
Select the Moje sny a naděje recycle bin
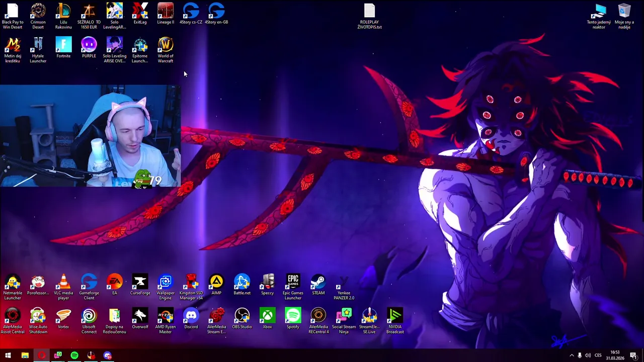624,16
